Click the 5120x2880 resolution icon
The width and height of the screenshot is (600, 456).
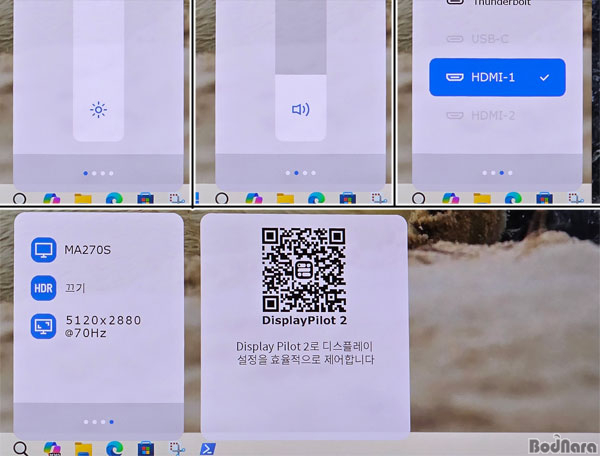click(x=43, y=326)
